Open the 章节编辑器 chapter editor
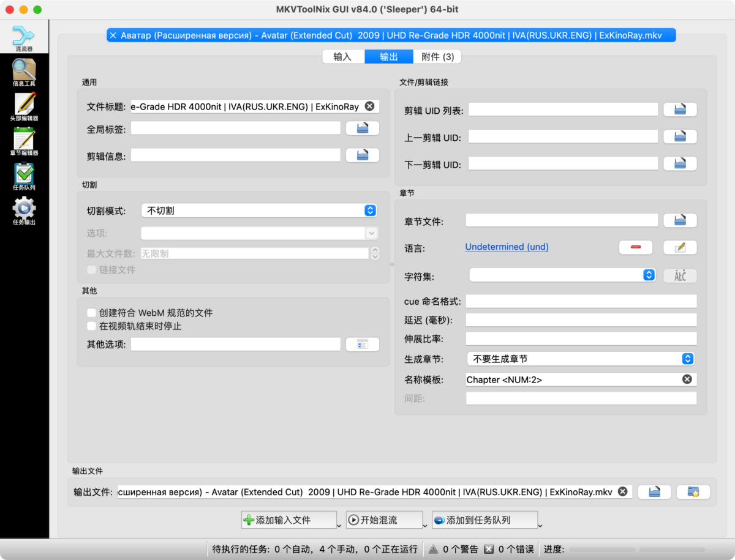The image size is (735, 560). (24, 142)
